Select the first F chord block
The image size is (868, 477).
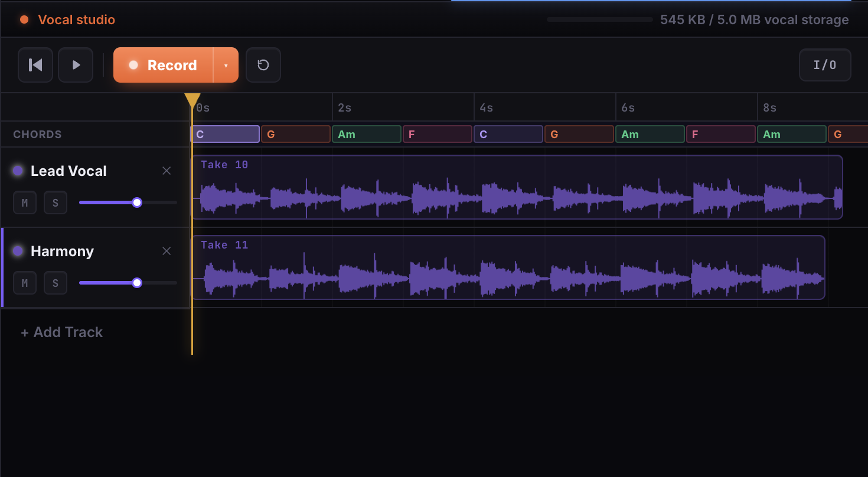438,134
